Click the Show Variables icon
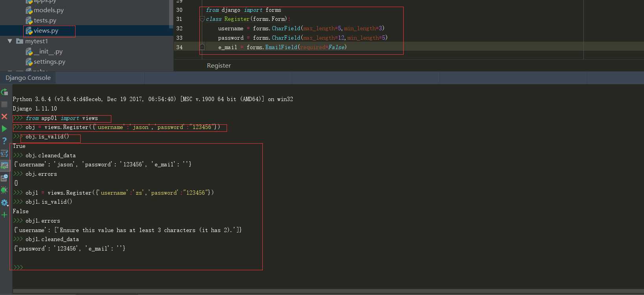 pos(4,166)
